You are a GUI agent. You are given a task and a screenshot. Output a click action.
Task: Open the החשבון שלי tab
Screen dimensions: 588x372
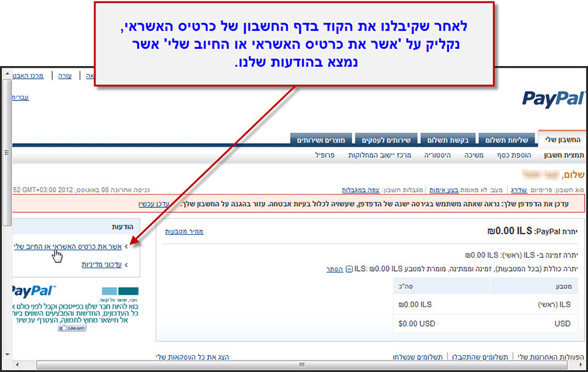pyautogui.click(x=563, y=140)
